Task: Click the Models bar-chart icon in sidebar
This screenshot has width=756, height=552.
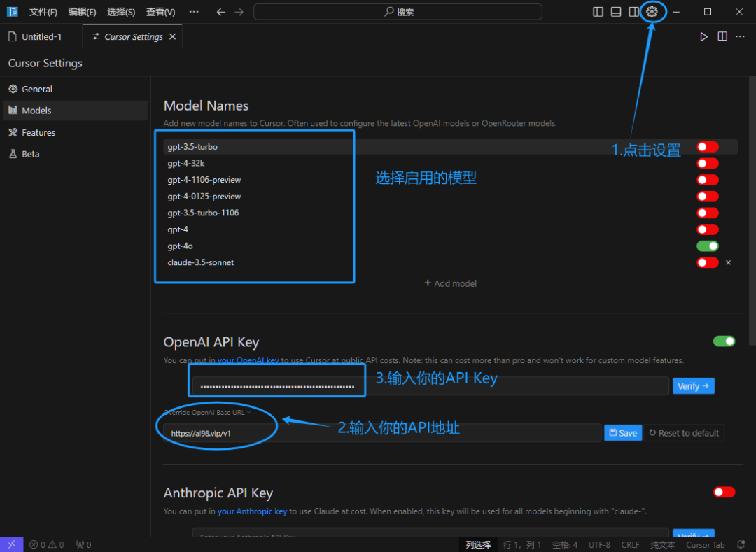Action: tap(13, 111)
